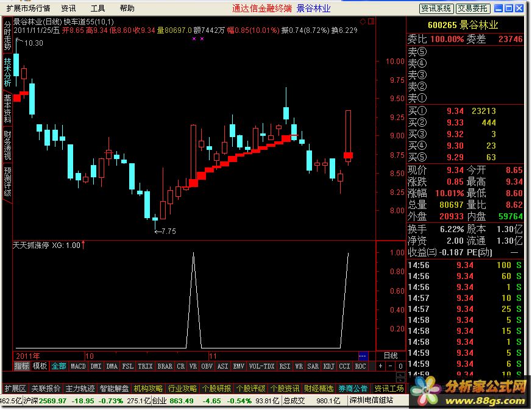The image size is (532, 410).
Task: Open the 行业攻略 bottom tab
Action: (183, 389)
